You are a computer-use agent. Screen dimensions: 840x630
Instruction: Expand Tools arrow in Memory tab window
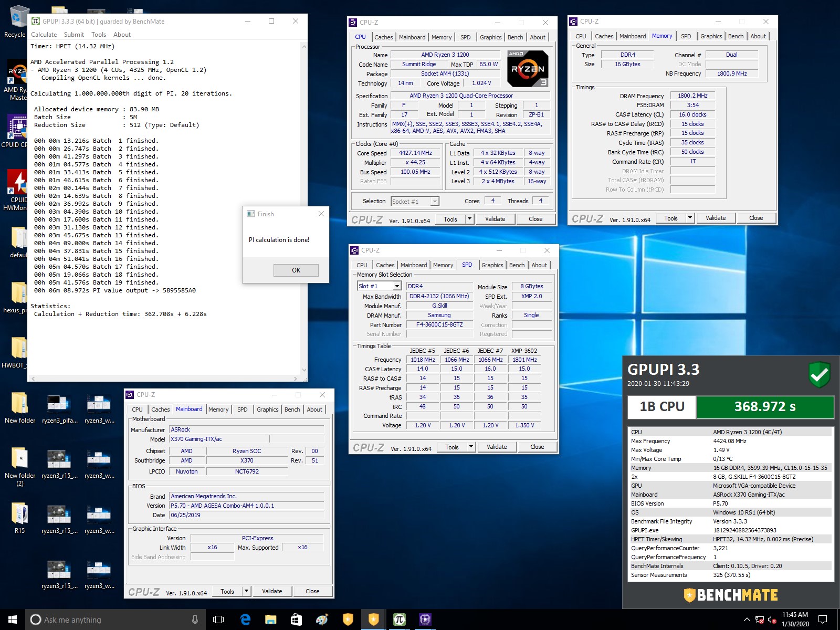click(690, 218)
